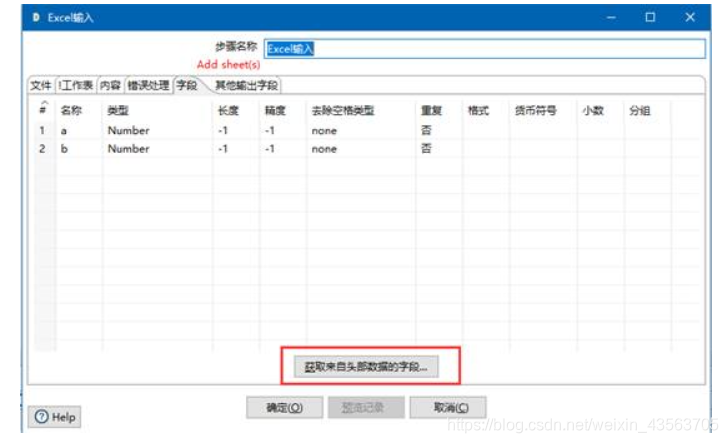Image resolution: width=728 pixels, height=443 pixels.
Task: Click the 去除空格类型 column header
Action: click(343, 111)
